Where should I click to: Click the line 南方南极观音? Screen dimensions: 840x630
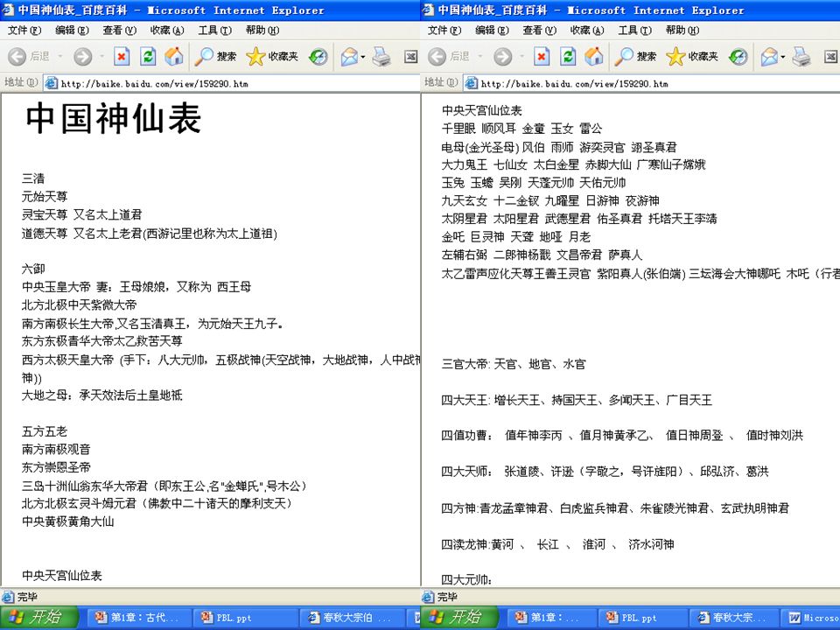tap(56, 450)
